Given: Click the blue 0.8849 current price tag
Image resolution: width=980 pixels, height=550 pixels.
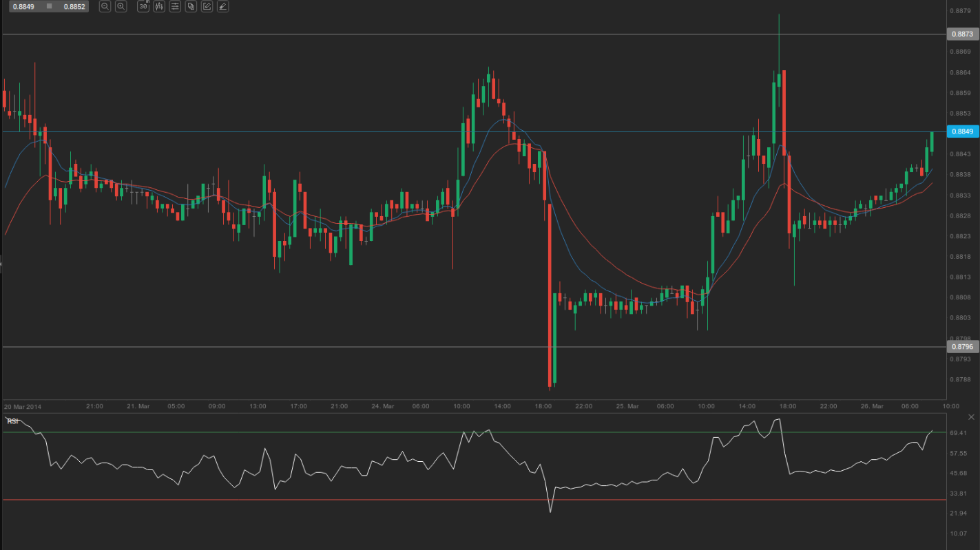Looking at the screenshot, I should 961,131.
